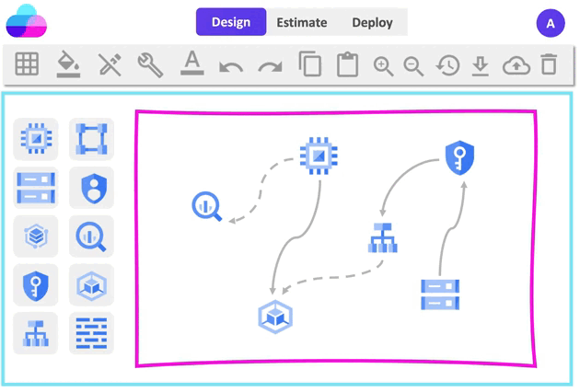Viewport: 580px width, 392px height.
Task: Zoom in on the canvas
Action: 383,66
